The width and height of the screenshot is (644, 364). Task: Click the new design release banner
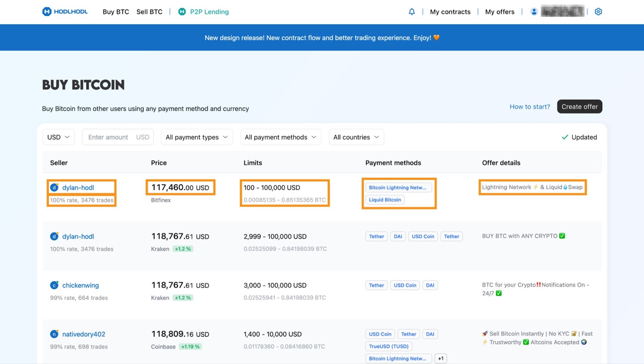point(322,37)
